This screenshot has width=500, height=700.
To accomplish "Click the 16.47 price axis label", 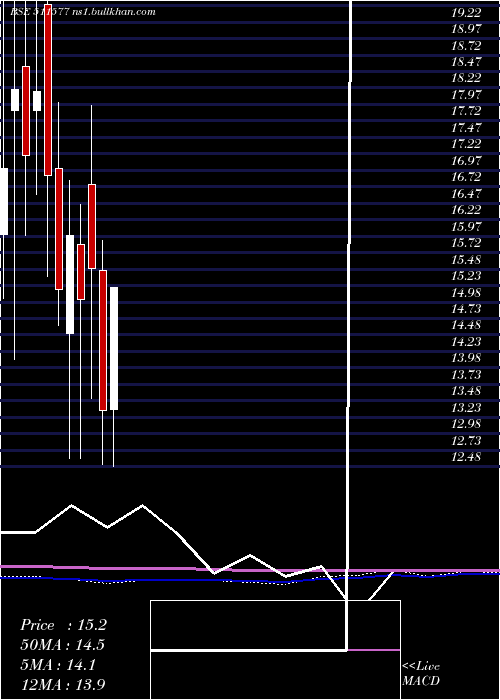I will tap(466, 193).
